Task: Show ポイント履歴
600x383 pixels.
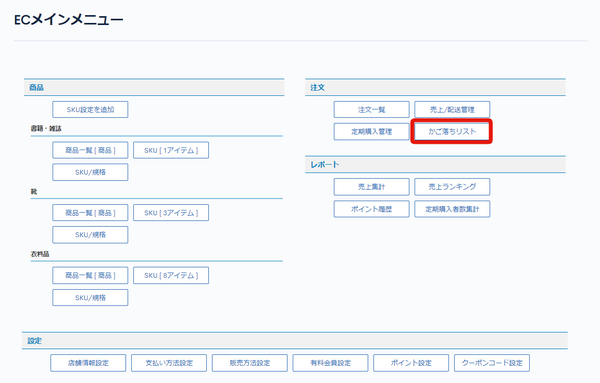Action: [x=372, y=209]
